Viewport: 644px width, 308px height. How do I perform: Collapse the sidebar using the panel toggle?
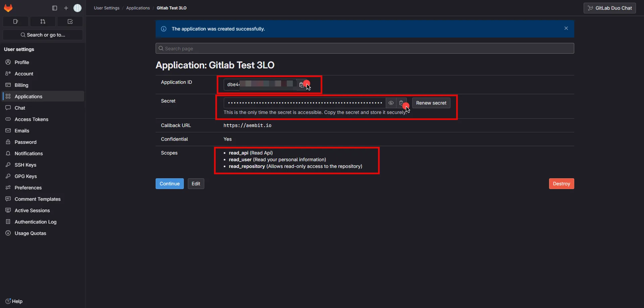pos(54,8)
